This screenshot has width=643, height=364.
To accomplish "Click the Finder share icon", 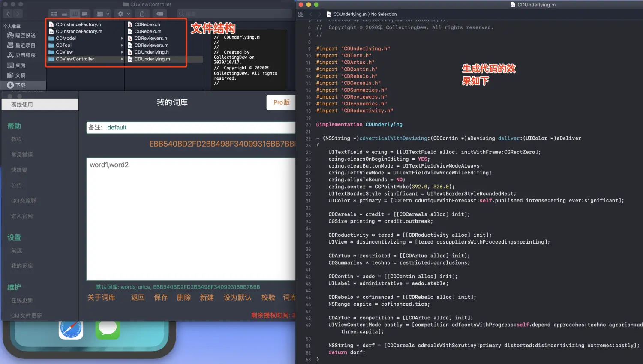I will coord(142,14).
